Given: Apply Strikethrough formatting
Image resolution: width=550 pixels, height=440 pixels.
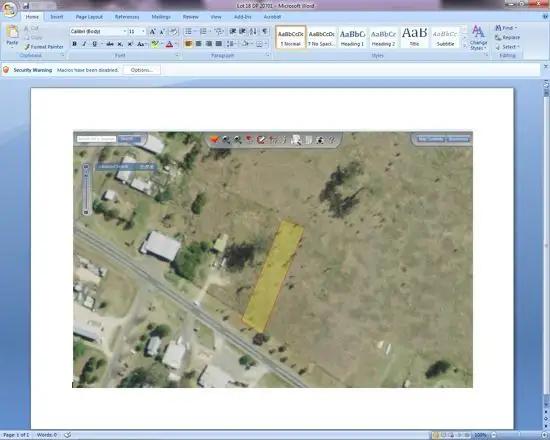Looking at the screenshot, I should click(x=109, y=44).
